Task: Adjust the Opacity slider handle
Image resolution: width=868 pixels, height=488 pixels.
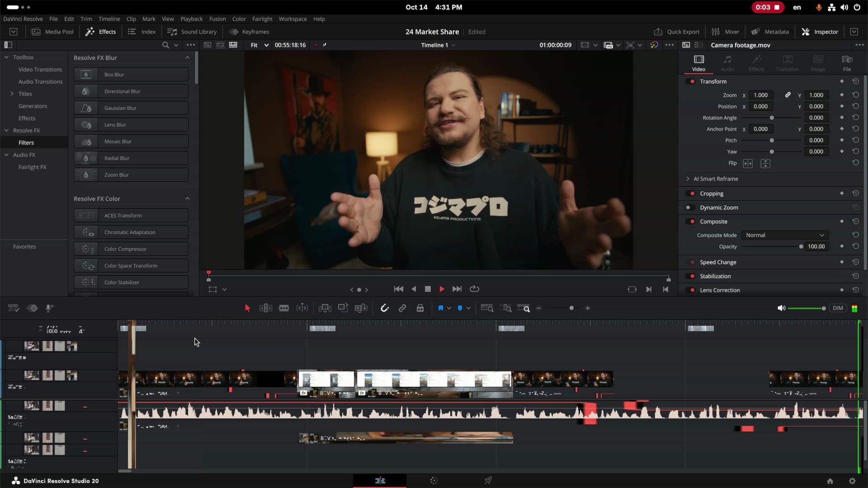Action: coord(801,247)
